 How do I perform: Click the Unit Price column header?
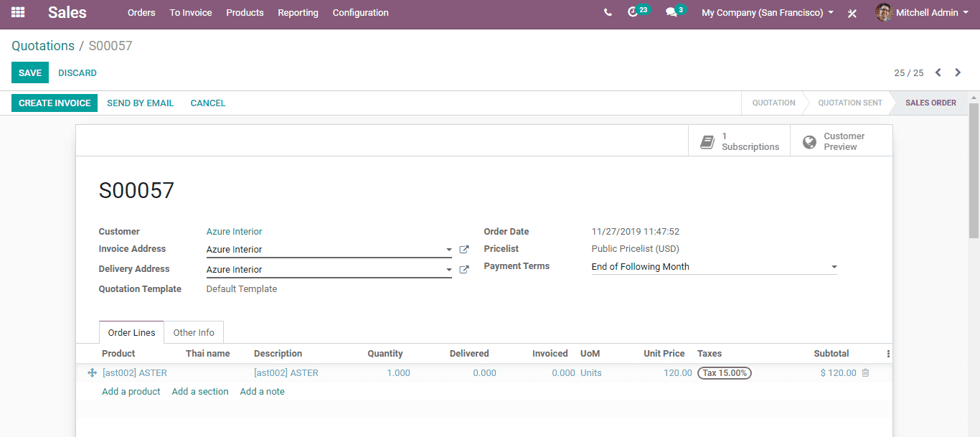click(664, 354)
